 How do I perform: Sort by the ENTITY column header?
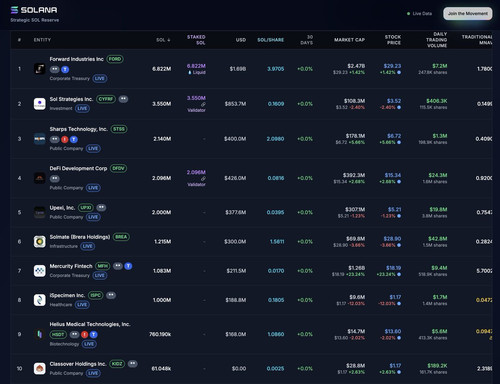point(42,40)
